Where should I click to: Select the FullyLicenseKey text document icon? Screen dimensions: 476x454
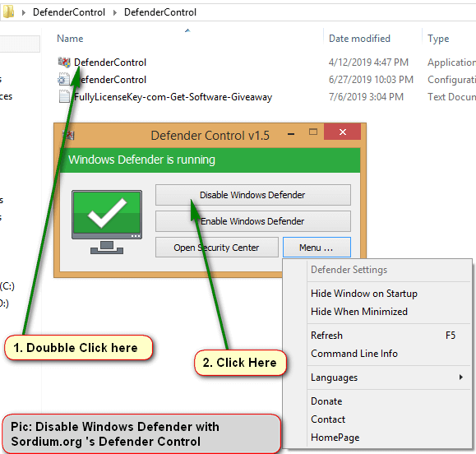click(64, 97)
